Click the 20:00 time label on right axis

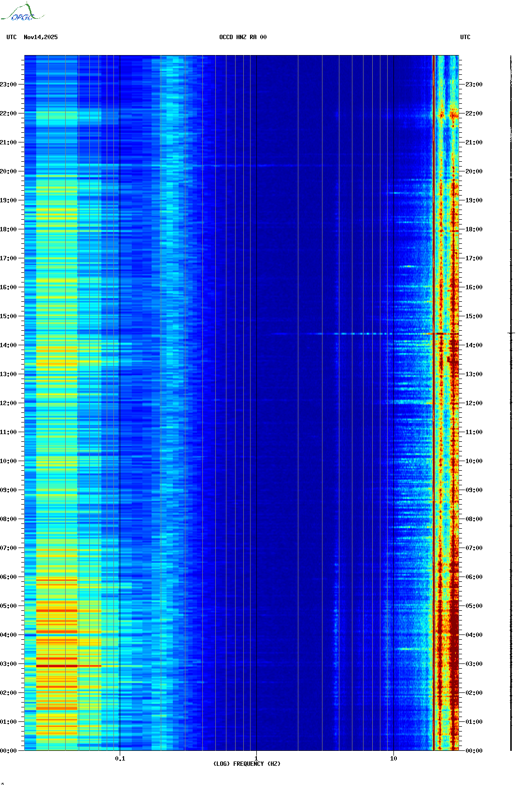click(x=474, y=171)
